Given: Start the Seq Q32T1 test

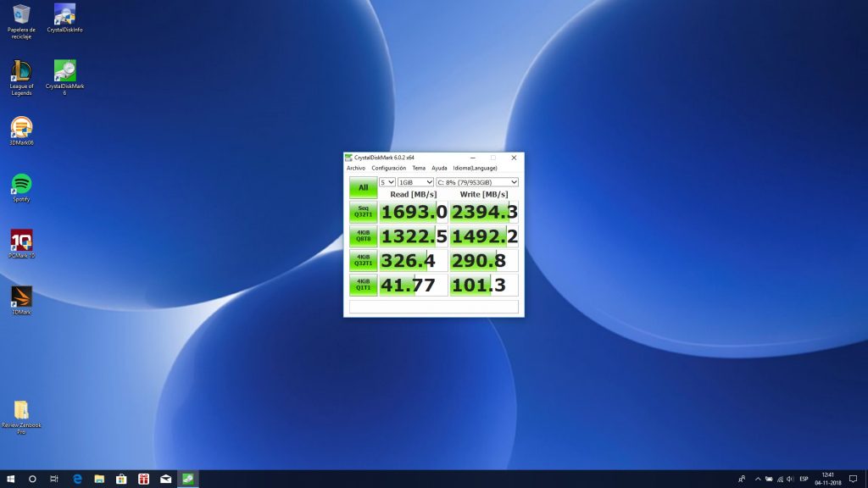Looking at the screenshot, I should 363,211.
